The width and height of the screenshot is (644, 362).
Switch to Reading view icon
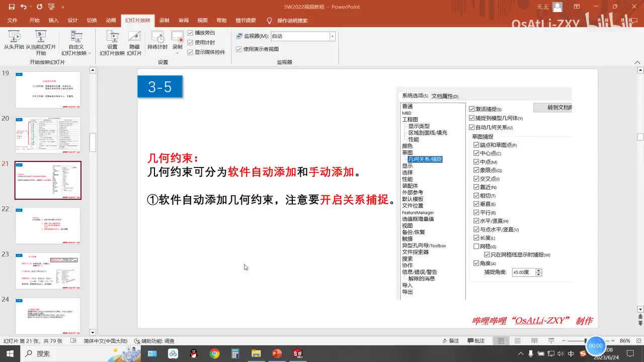coord(534,340)
